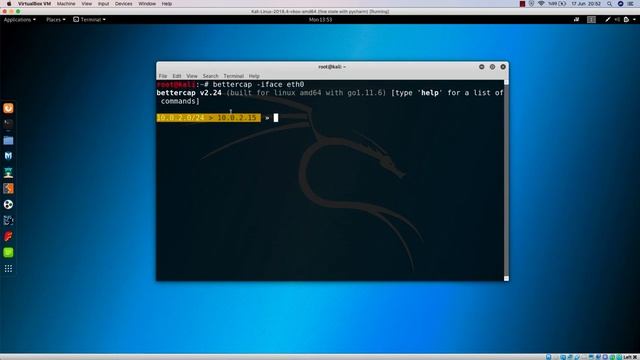Viewport: 640px width, 360px height.
Task: Open the volume indicator in Kali bar
Action: point(617,20)
